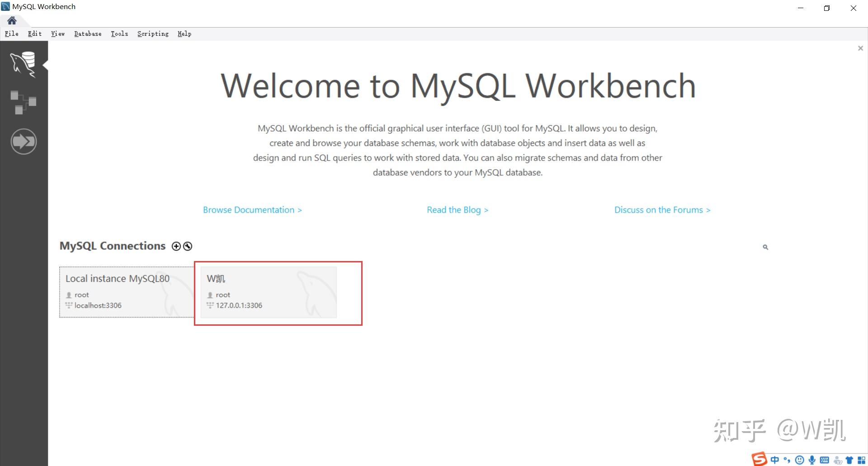The height and width of the screenshot is (466, 868).
Task: Open Local instance MySQL80 connection tile
Action: coord(127,292)
